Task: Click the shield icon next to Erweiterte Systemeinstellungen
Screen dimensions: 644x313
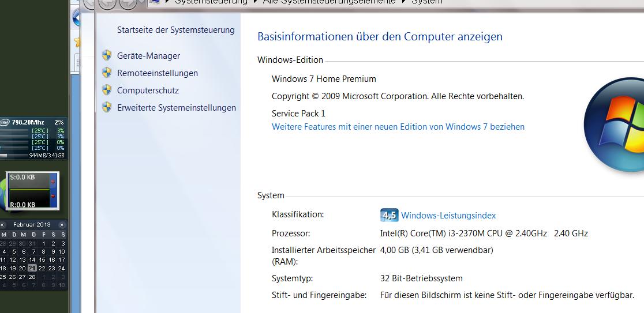Action: 107,107
